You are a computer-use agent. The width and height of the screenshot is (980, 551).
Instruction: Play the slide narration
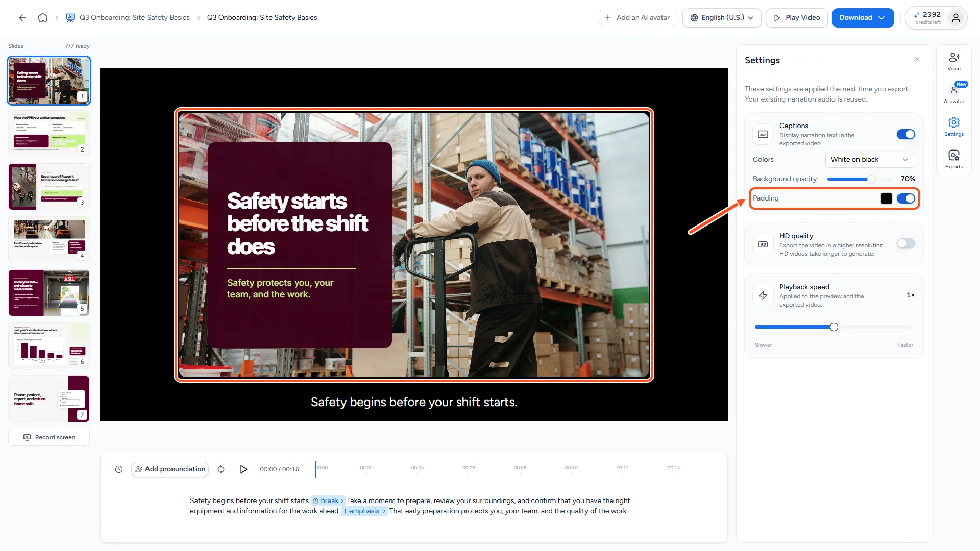click(243, 469)
